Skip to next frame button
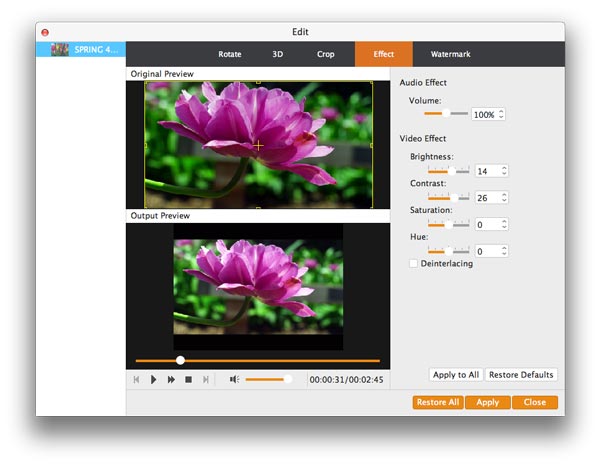This screenshot has height=465, width=600. coord(205,379)
